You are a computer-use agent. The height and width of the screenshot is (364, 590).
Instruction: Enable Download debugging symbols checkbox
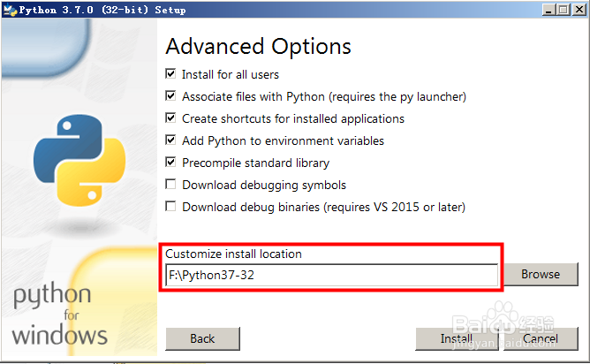coord(170,185)
